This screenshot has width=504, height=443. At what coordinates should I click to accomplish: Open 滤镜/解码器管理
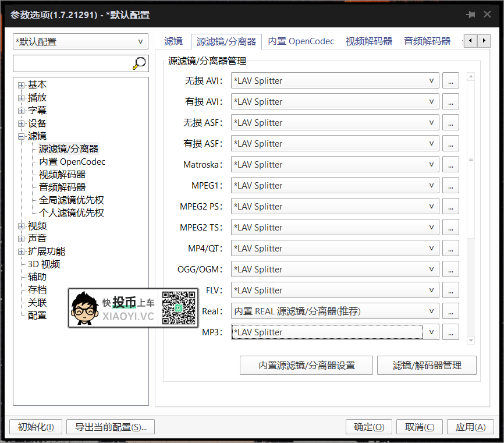427,365
